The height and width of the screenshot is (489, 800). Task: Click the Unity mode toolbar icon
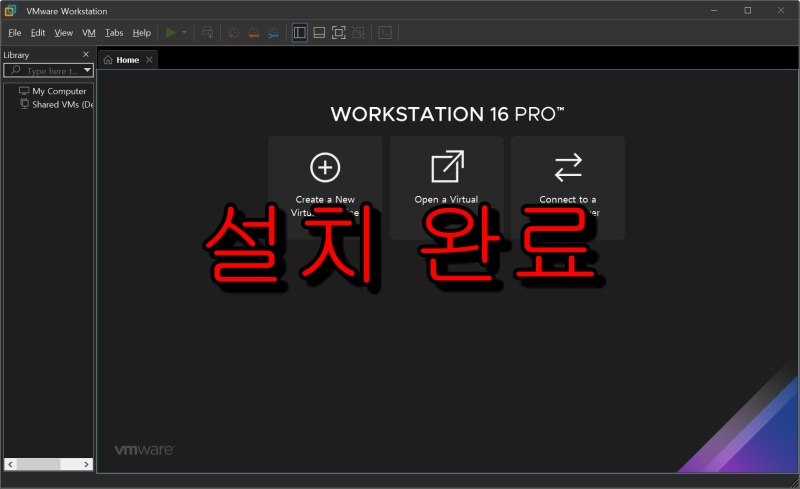click(x=359, y=33)
